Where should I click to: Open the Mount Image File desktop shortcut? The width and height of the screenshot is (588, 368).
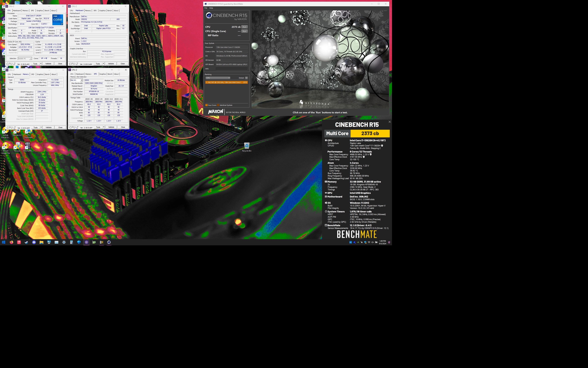click(5, 148)
